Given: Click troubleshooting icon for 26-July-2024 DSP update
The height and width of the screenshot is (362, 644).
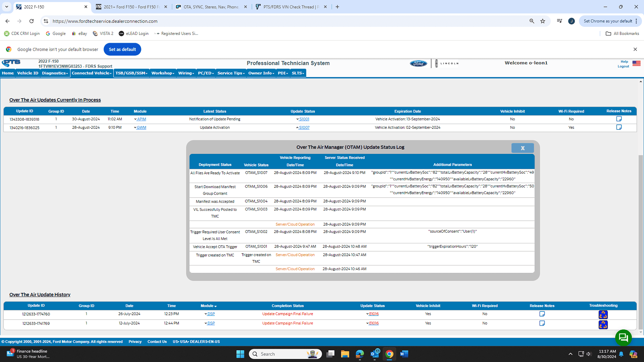Looking at the screenshot, I should pos(603,315).
